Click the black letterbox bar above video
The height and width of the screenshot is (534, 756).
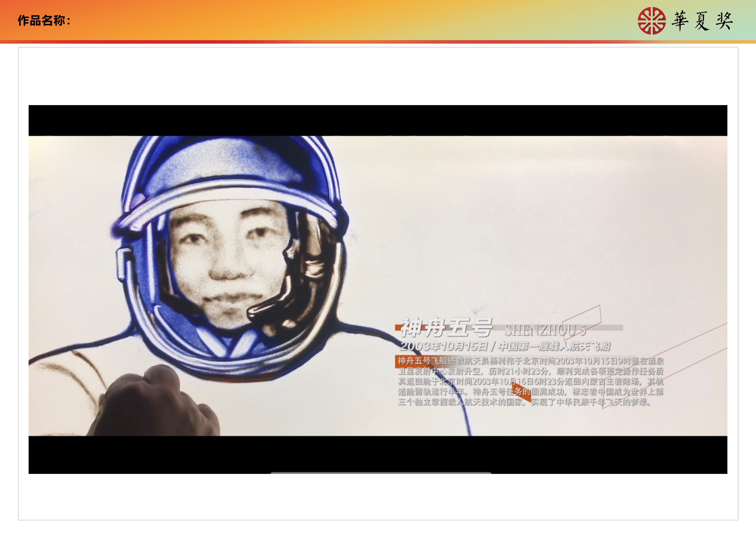pos(378,120)
